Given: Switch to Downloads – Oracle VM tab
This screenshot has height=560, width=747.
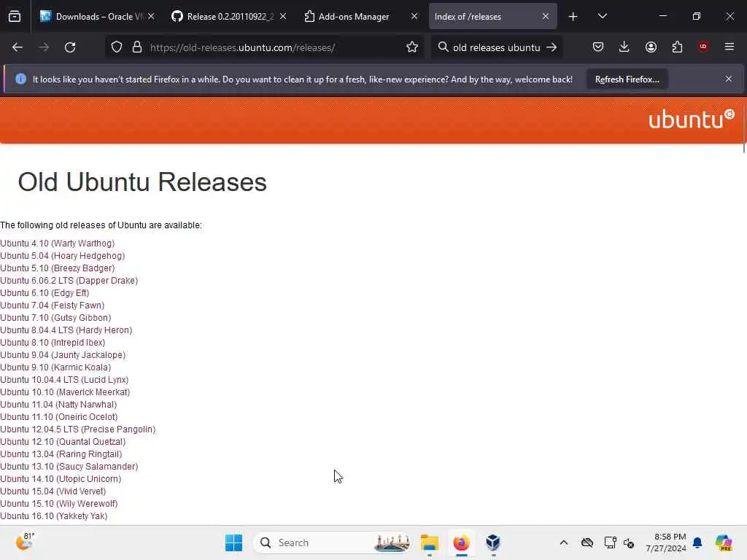Looking at the screenshot, I should pyautogui.click(x=97, y=17).
